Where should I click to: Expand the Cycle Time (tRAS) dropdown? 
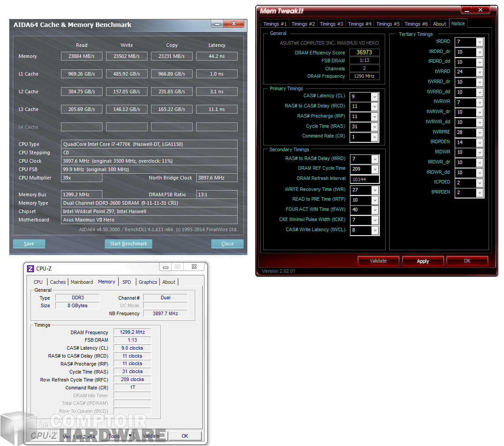coord(375,127)
